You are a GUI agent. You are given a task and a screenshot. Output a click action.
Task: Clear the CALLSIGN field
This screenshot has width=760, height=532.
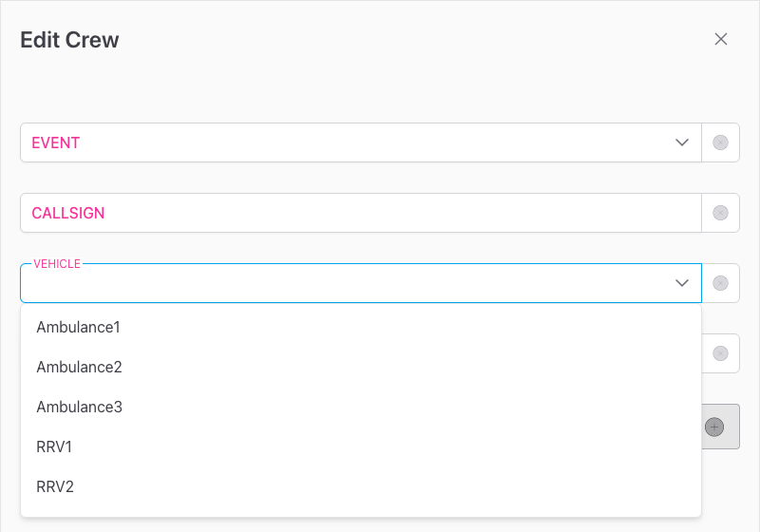(720, 213)
